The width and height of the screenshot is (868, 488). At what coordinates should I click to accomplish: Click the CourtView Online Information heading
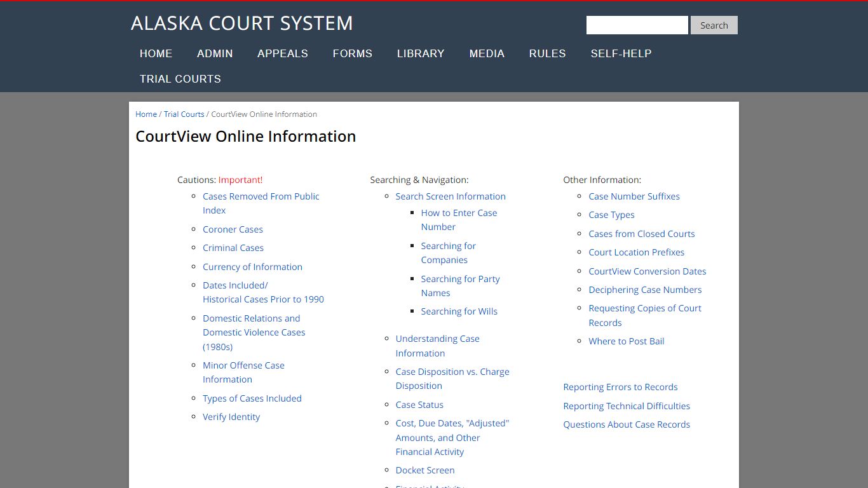(245, 137)
